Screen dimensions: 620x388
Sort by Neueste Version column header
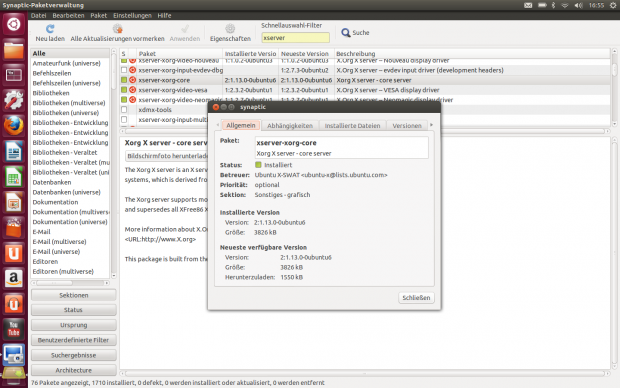coord(305,53)
